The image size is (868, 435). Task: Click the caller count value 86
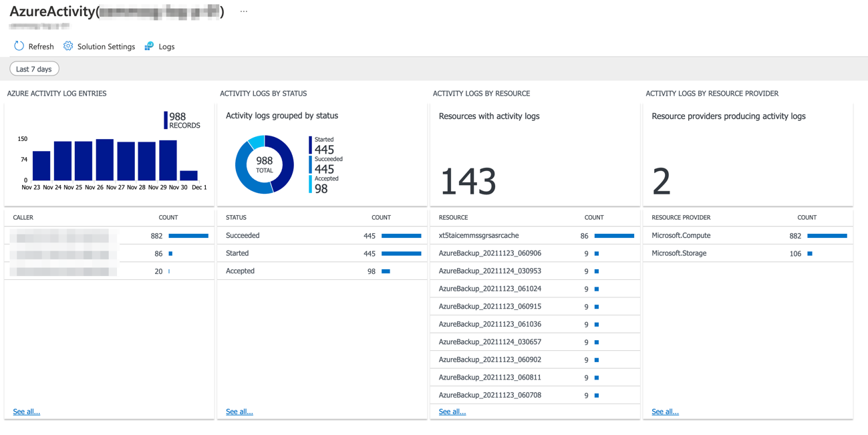[x=158, y=254]
